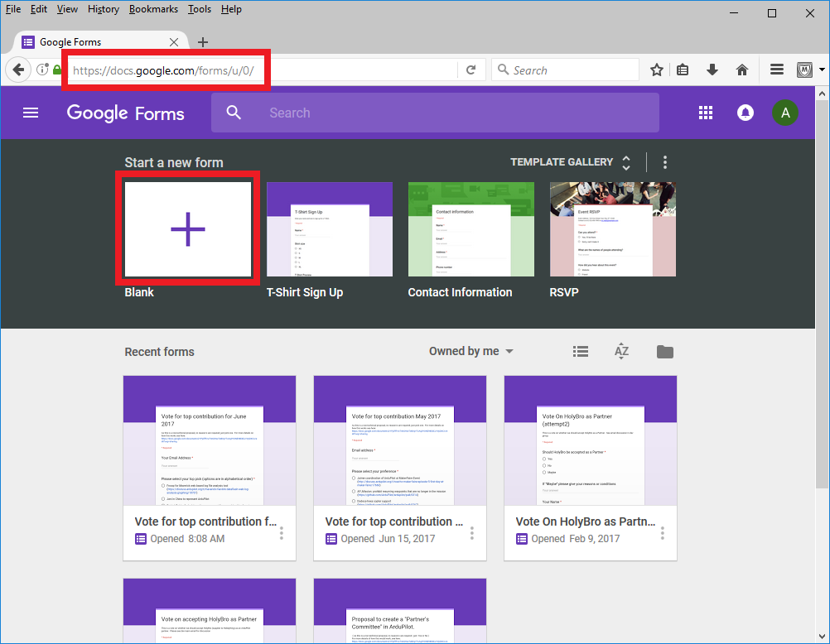Screen dimensions: 830x644
Task: Open the Bookmarks menu
Action: (152, 9)
